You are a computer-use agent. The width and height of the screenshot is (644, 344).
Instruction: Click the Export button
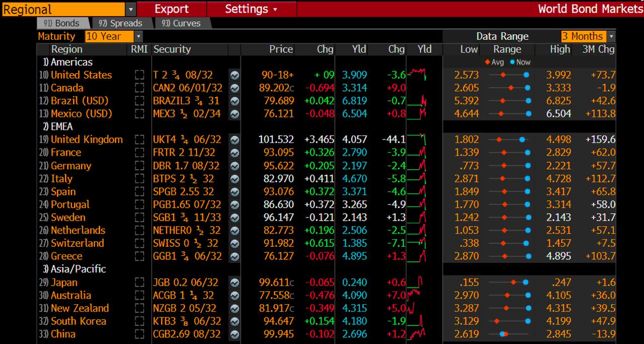click(172, 9)
